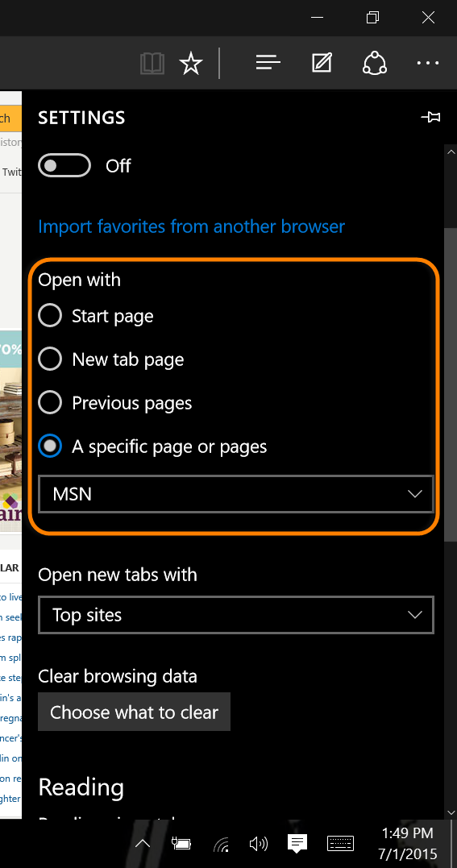457x868 pixels.
Task: Make a Web Note with pen icon
Action: pos(322,63)
